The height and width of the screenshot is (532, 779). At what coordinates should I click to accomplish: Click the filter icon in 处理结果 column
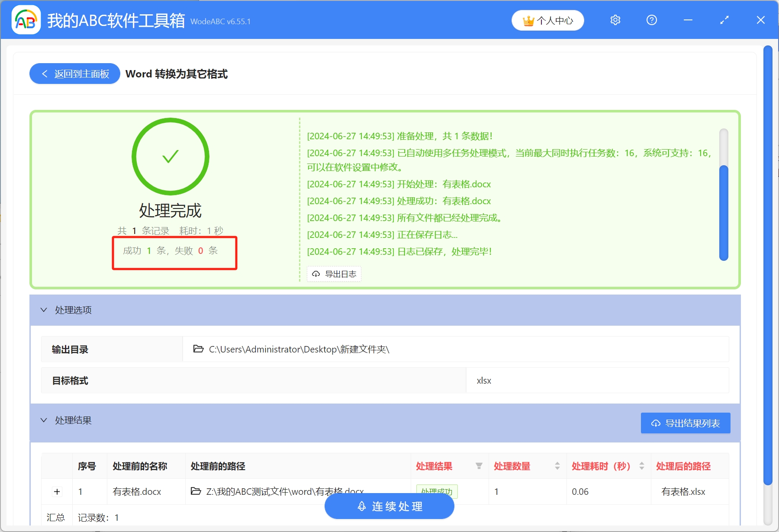click(479, 466)
